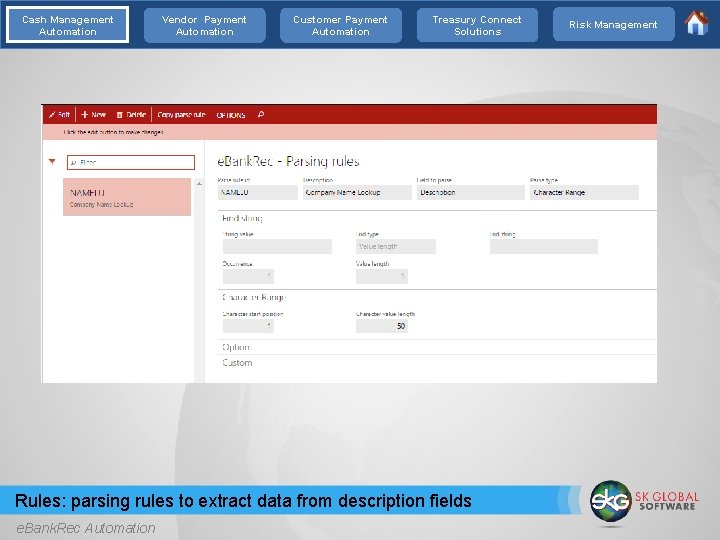This screenshot has width=720, height=540.
Task: Click the End string field
Action: [x=544, y=247]
